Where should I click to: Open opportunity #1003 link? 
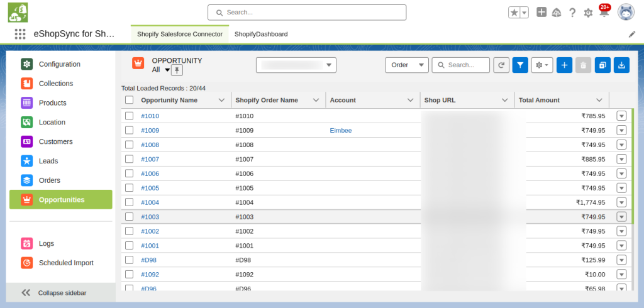tap(150, 217)
